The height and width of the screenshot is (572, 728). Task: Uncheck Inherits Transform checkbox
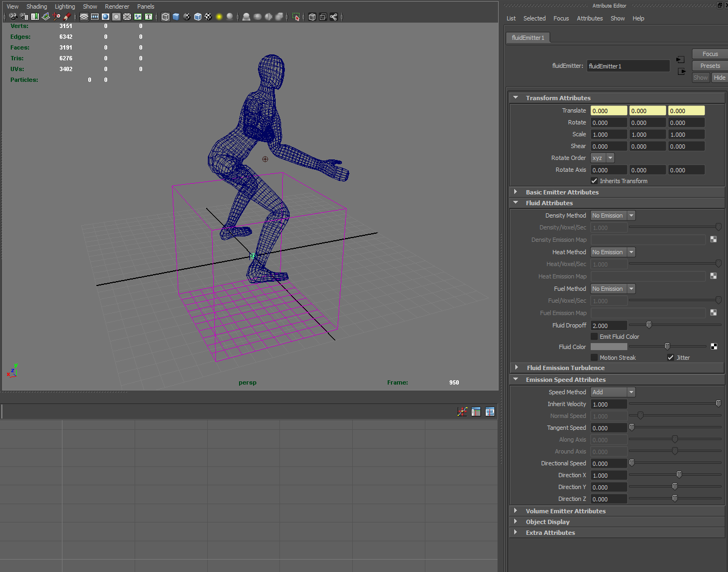point(594,181)
